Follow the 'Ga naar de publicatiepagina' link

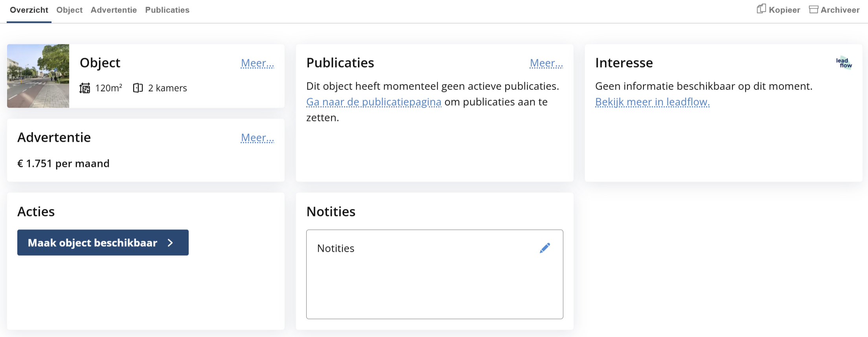coord(373,102)
